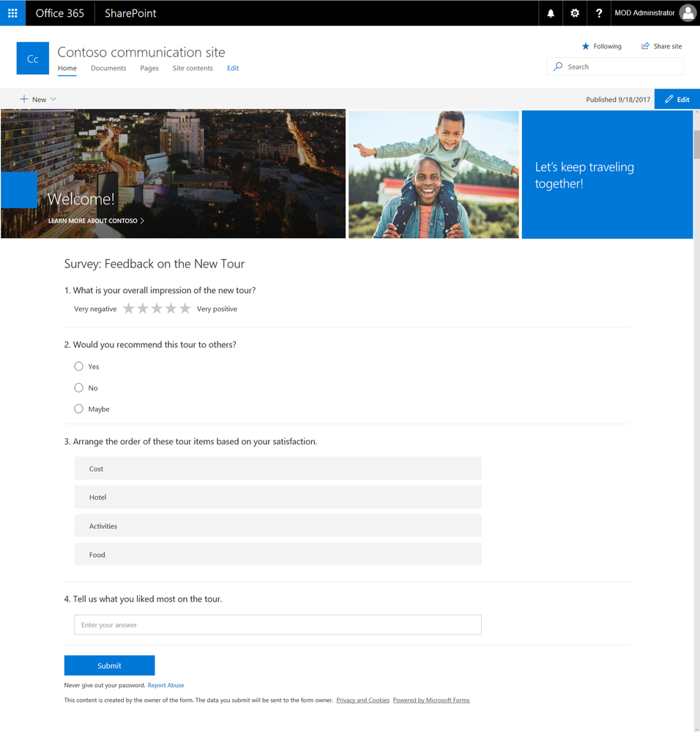This screenshot has width=700, height=732.
Task: Open the MOD Administrator profile avatar
Action: click(x=688, y=13)
